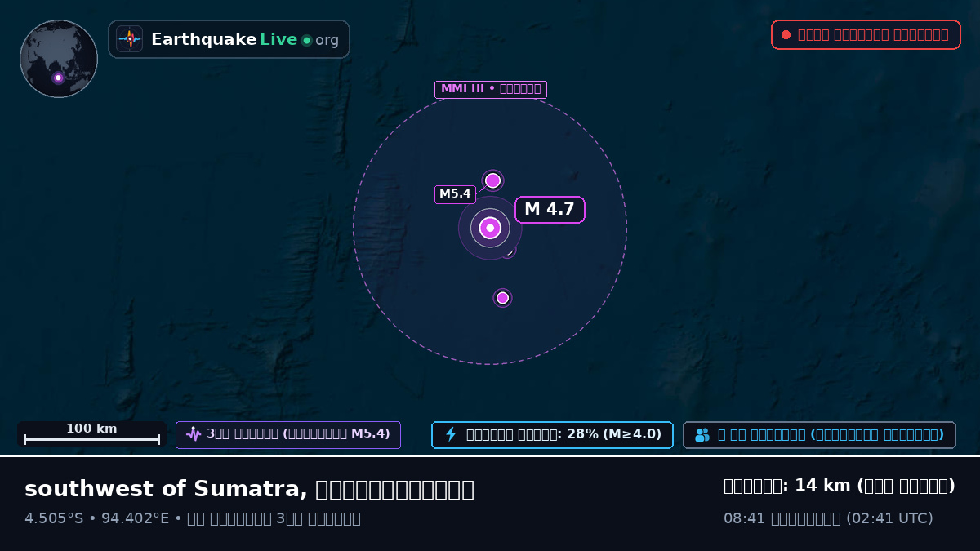Click the "14 km" depth readout
Viewport: 980px width, 551px height.
[x=824, y=486]
